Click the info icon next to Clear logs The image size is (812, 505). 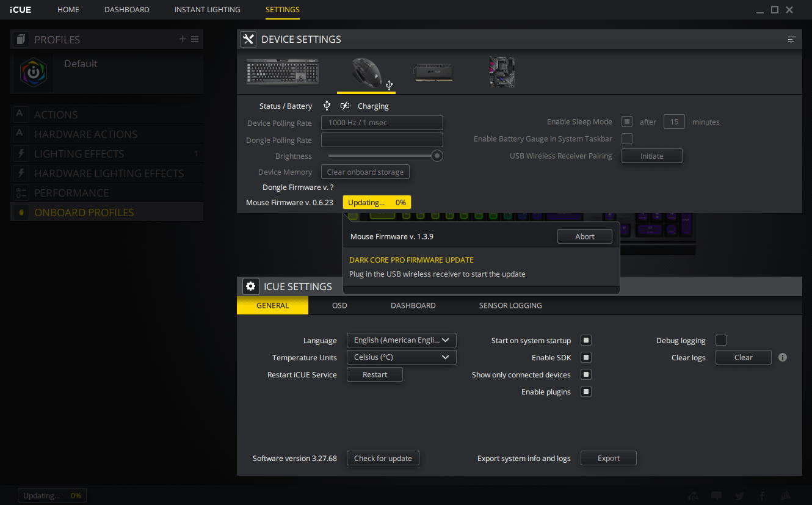783,357
